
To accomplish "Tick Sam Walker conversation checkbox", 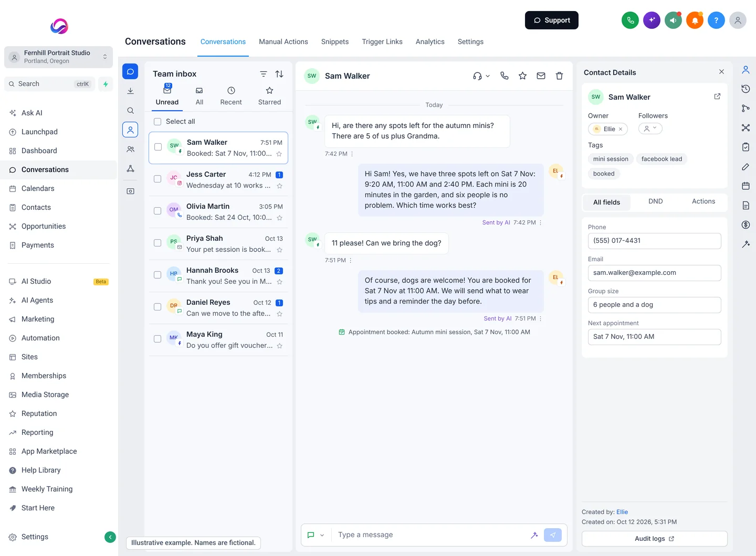I will pyautogui.click(x=158, y=147).
